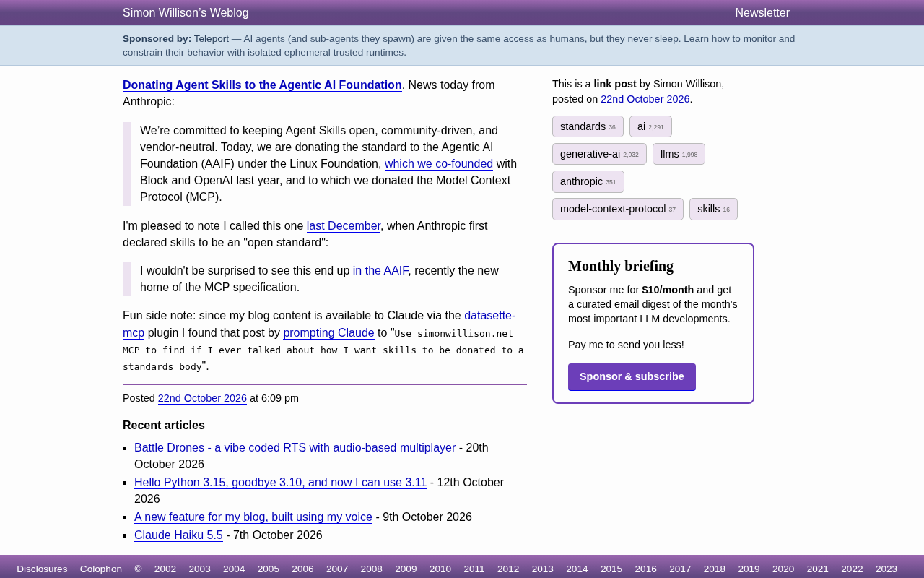Open the 'last December' link

[x=344, y=226]
